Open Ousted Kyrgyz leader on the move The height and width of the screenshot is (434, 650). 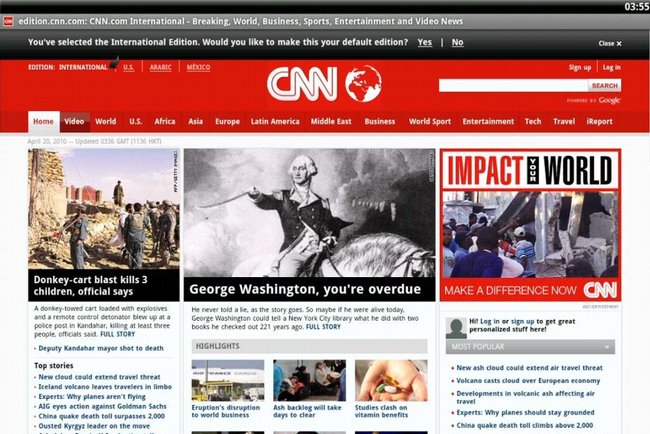click(x=94, y=426)
